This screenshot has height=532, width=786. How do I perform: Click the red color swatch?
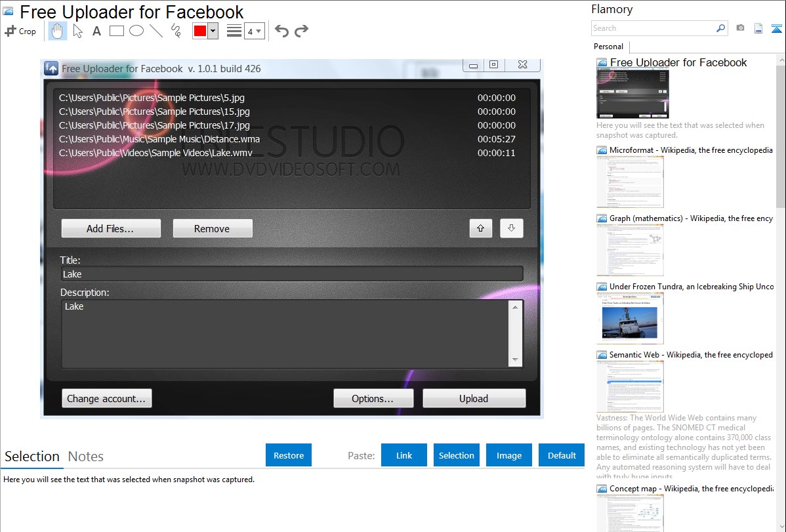[x=200, y=31]
